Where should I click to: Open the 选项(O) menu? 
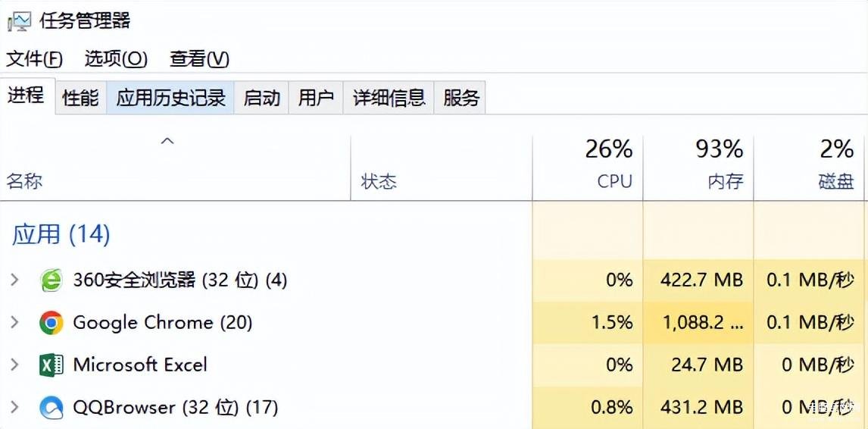click(x=116, y=59)
